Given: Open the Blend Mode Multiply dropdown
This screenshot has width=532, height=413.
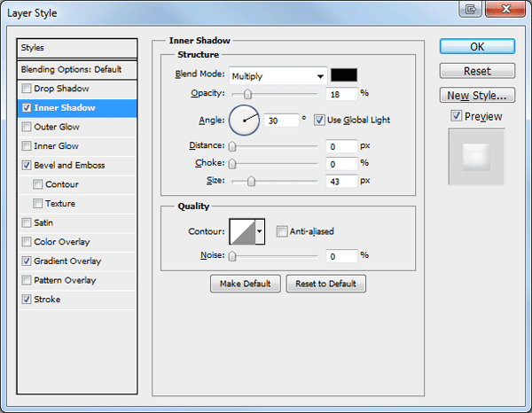Looking at the screenshot, I should click(x=278, y=76).
